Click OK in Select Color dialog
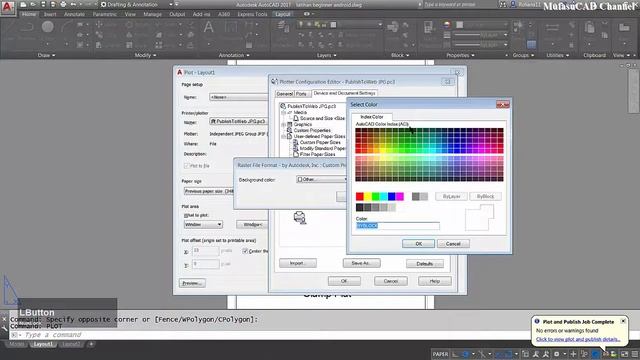The image size is (640, 360). tap(418, 244)
